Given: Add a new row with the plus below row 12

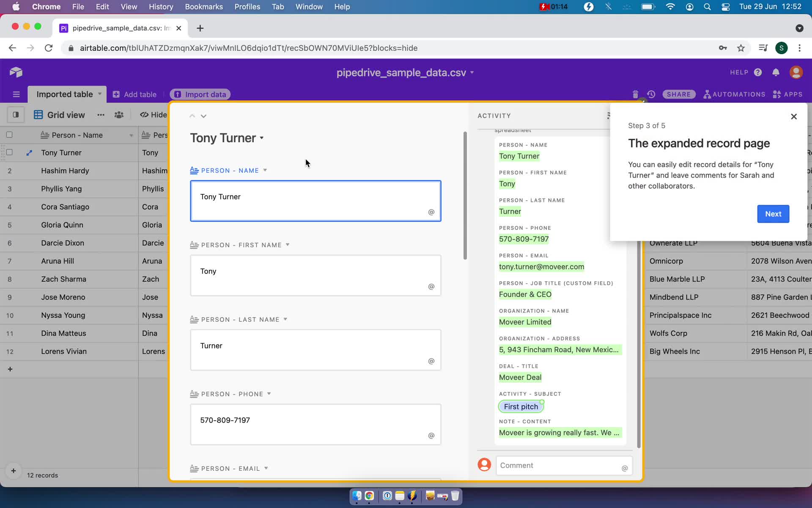Looking at the screenshot, I should tap(10, 369).
